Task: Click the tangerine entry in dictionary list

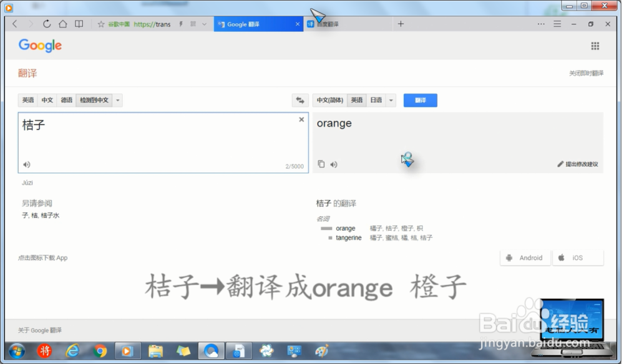Action: (x=349, y=237)
